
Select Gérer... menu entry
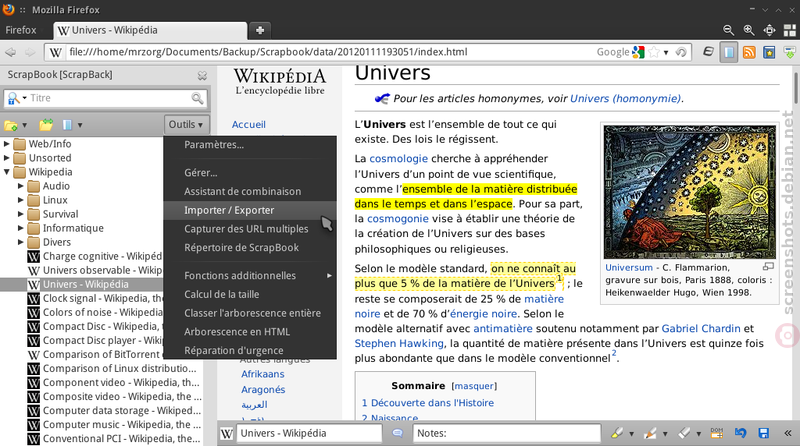pyautogui.click(x=250, y=173)
